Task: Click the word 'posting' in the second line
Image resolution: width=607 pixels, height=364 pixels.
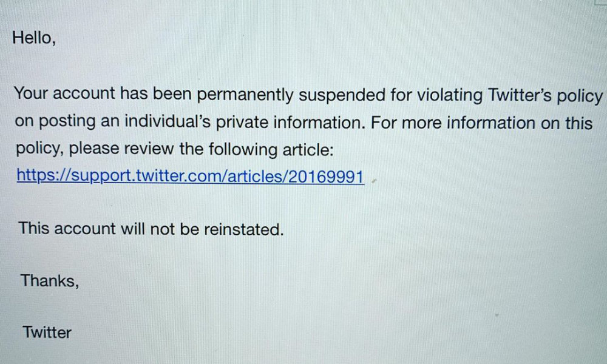Action: pyautogui.click(x=67, y=121)
